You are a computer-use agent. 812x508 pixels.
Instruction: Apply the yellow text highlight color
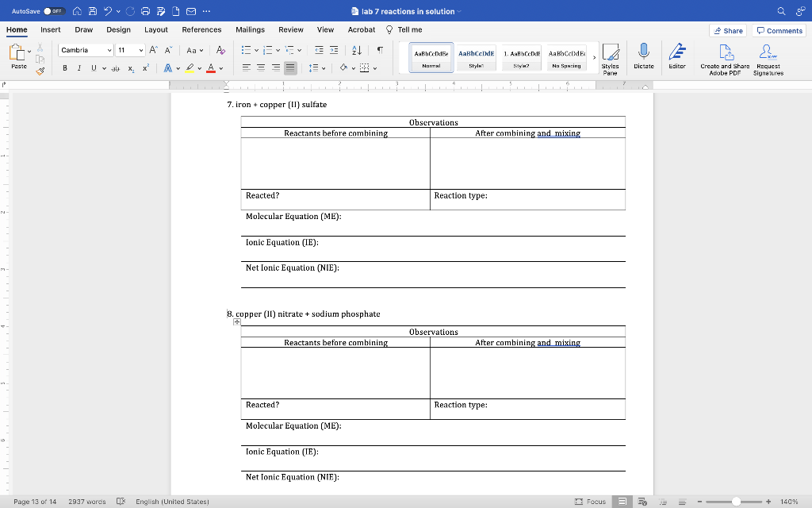(x=190, y=68)
